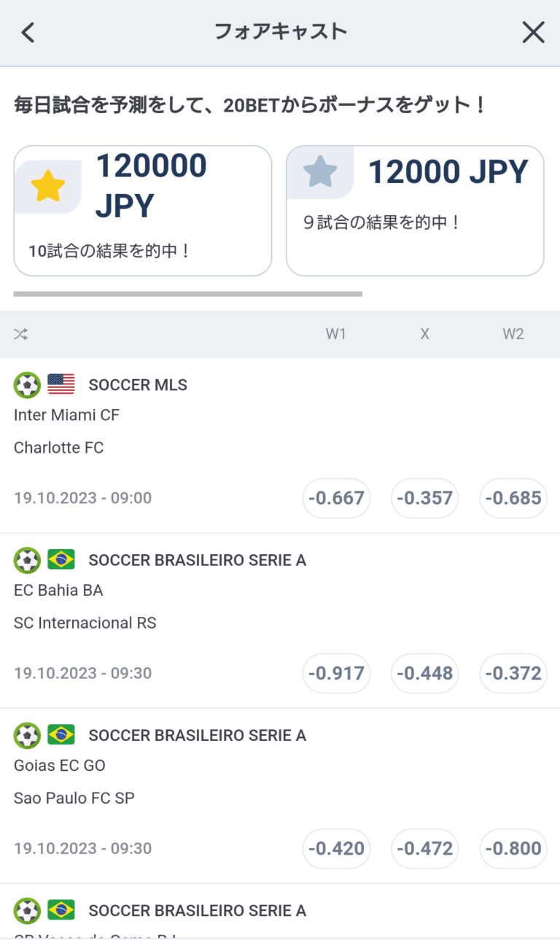Open the 120000 JPY 10-match prize card
Image resolution: width=560 pixels, height=940 pixels.
pyautogui.click(x=143, y=211)
